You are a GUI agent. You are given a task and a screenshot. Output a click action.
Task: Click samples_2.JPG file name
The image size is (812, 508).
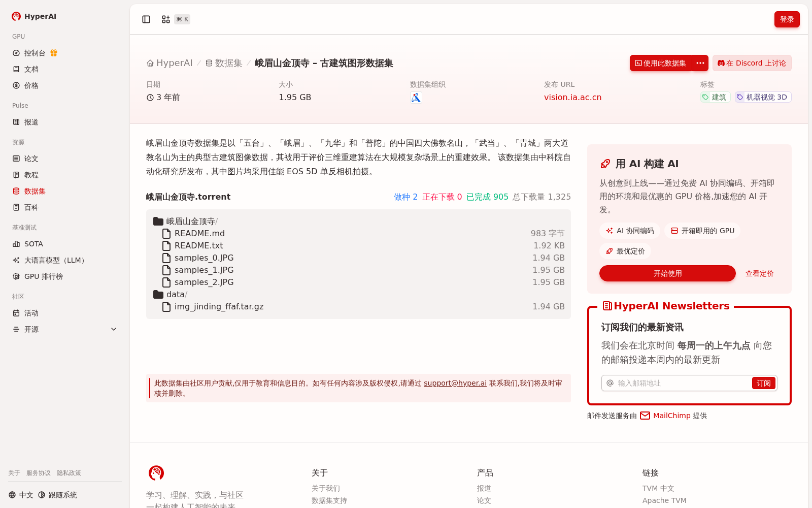[x=204, y=282]
